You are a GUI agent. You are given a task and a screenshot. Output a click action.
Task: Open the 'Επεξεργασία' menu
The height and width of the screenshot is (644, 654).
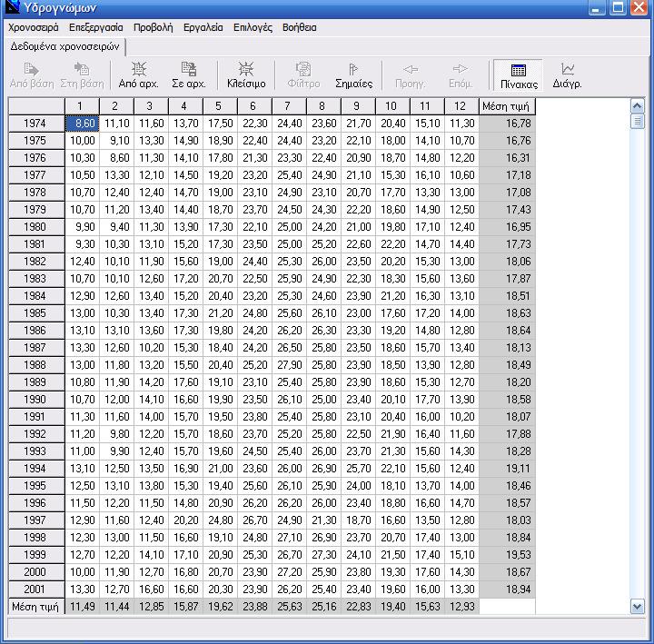(x=96, y=27)
